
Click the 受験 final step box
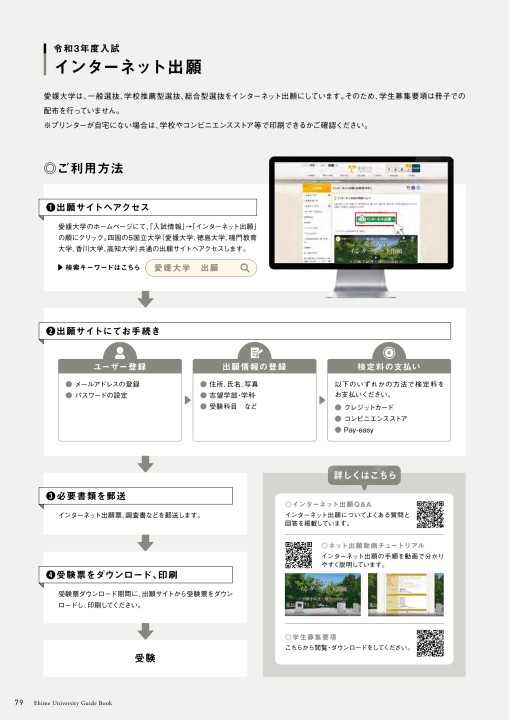tap(145, 658)
